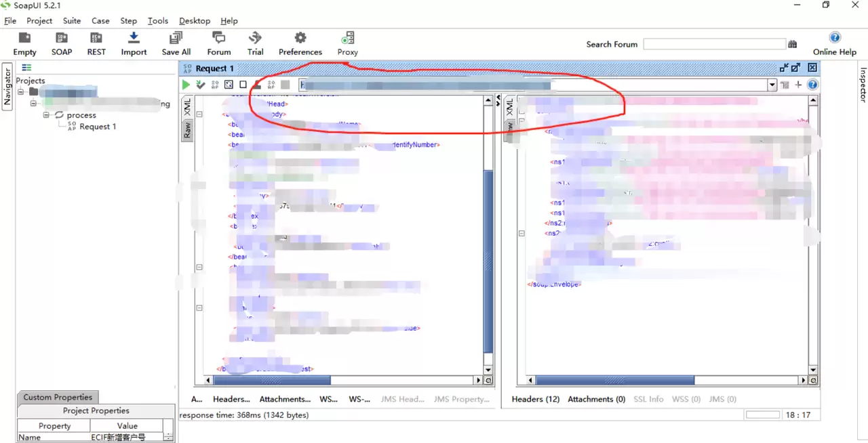Image resolution: width=868 pixels, height=443 pixels.
Task: Select Request 1 in project tree
Action: pos(98,127)
